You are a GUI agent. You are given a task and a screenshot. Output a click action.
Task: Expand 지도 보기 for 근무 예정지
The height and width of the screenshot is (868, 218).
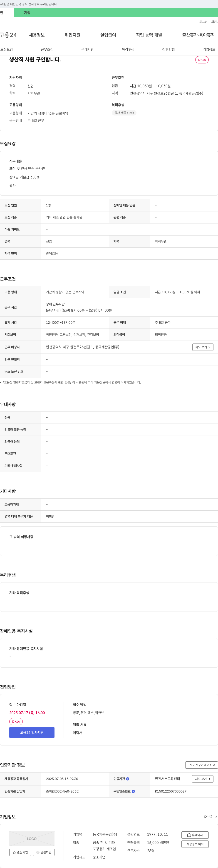[x=203, y=347]
